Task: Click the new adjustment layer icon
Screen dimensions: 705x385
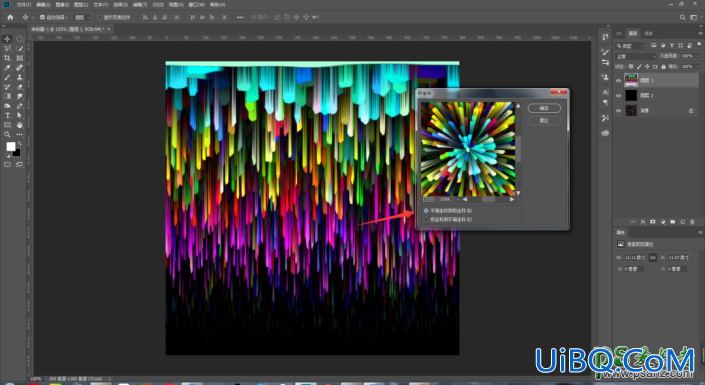Action: click(x=663, y=222)
